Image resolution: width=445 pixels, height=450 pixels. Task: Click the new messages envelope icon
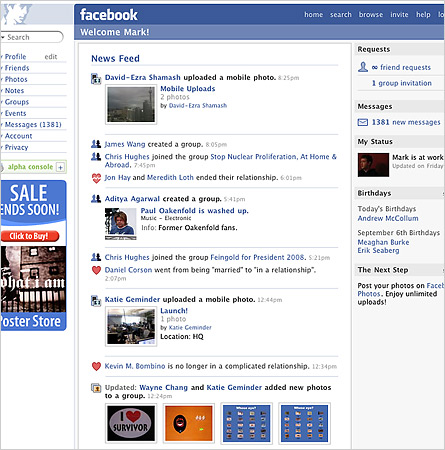(x=363, y=122)
